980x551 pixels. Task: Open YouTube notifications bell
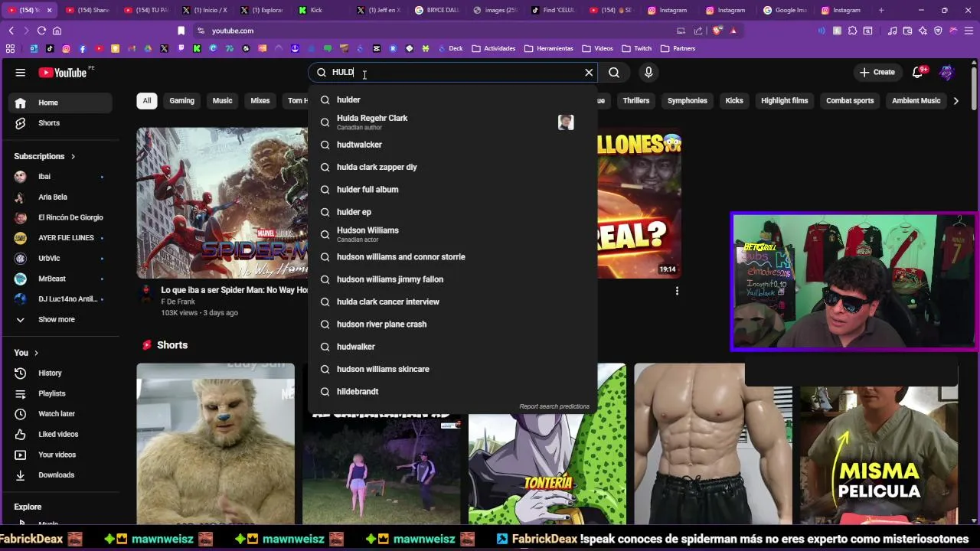[x=918, y=73]
